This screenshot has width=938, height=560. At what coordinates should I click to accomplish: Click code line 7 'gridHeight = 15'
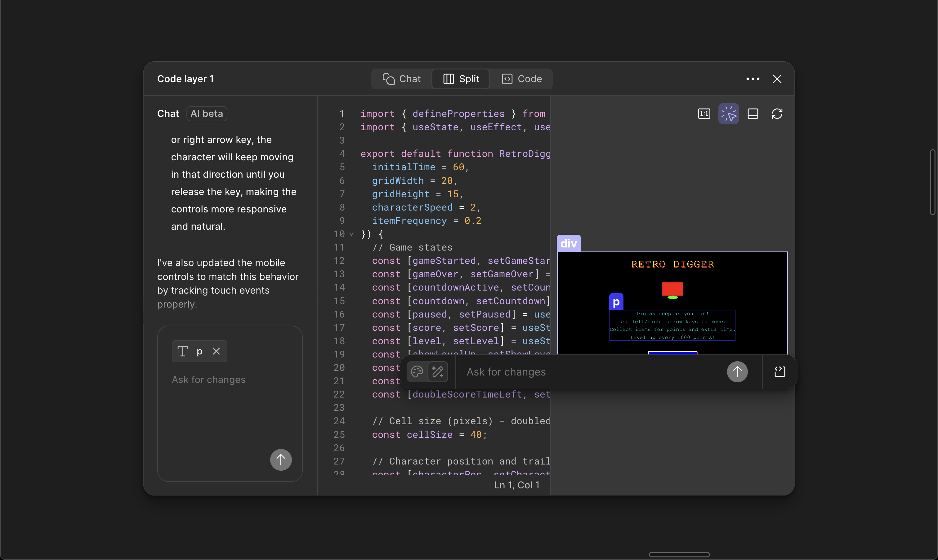(x=418, y=194)
